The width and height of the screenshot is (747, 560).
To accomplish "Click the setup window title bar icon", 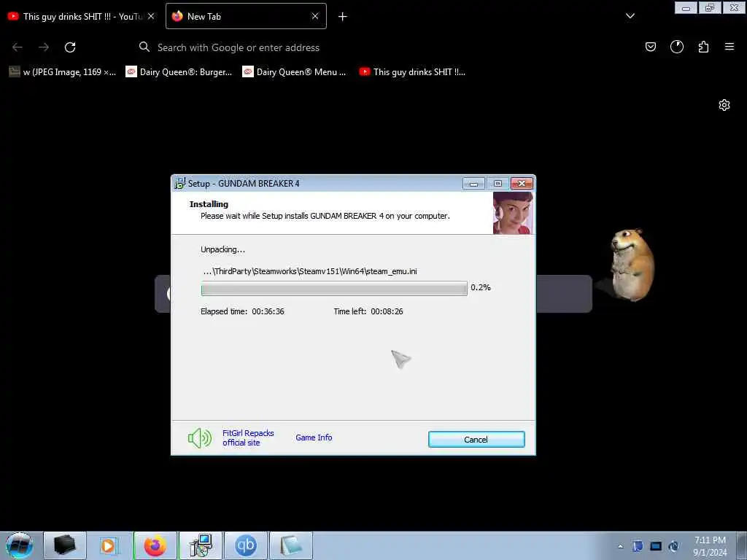I will (x=179, y=183).
